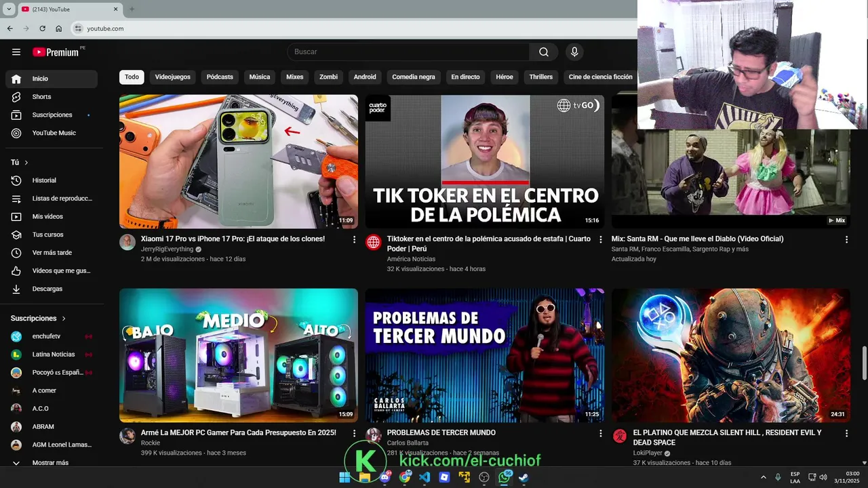Go back with browser back arrow
Image resolution: width=868 pixels, height=488 pixels.
click(x=9, y=28)
